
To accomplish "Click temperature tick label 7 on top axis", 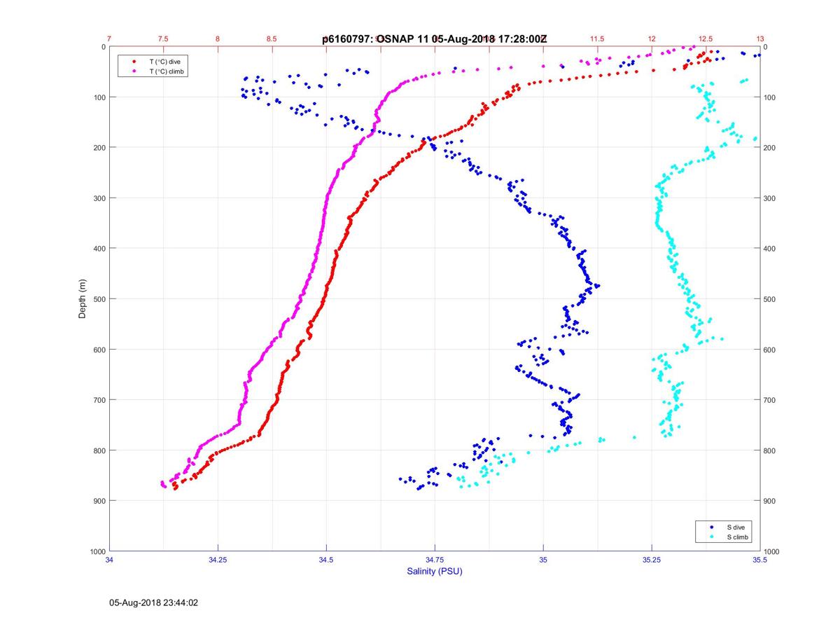I will pyautogui.click(x=109, y=39).
